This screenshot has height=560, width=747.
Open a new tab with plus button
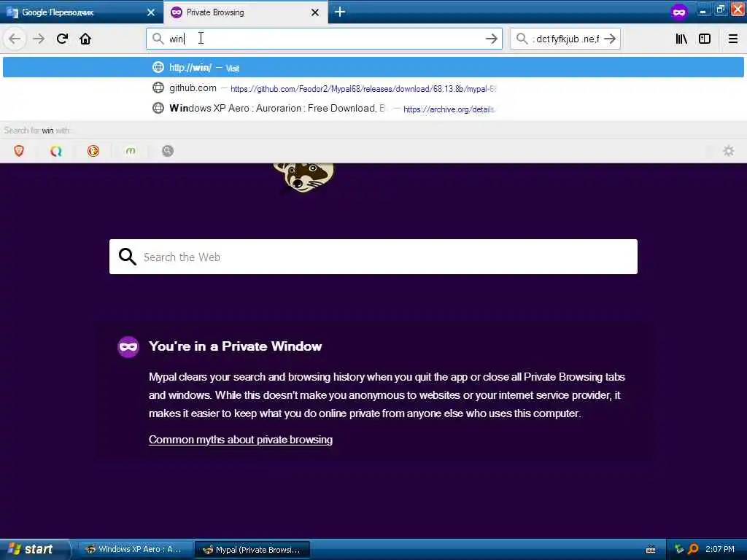click(340, 12)
